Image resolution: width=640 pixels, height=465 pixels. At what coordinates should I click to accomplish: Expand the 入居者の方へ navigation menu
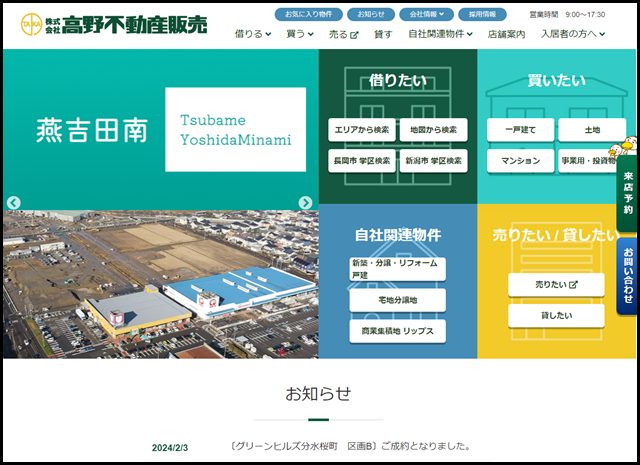pos(573,34)
